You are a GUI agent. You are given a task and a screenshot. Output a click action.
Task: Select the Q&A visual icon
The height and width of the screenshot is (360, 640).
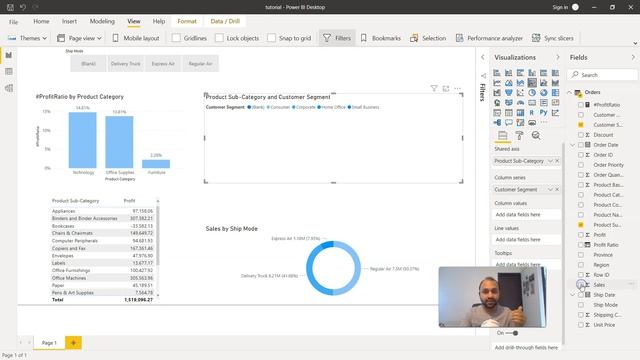coord(509,122)
